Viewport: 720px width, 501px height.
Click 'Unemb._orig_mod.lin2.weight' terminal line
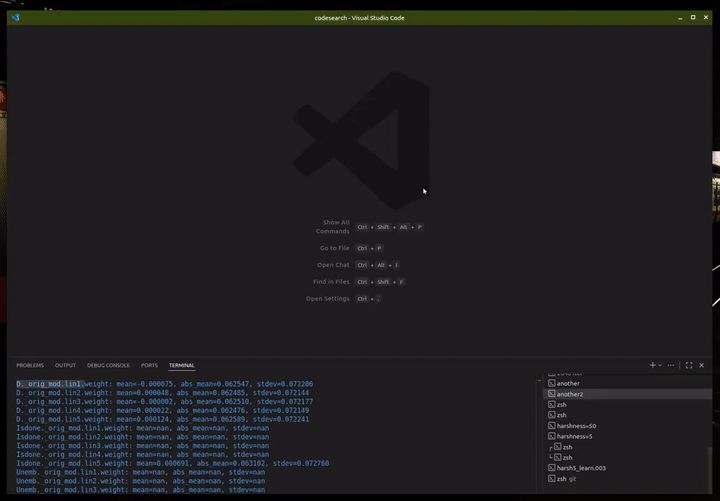click(141, 481)
